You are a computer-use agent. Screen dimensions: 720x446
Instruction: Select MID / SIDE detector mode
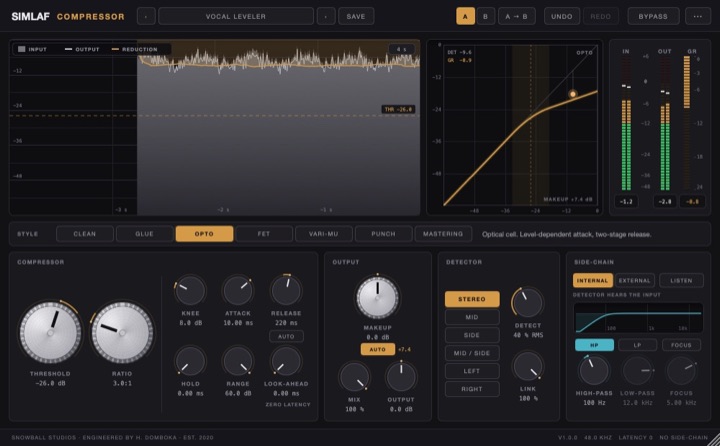[x=472, y=353]
